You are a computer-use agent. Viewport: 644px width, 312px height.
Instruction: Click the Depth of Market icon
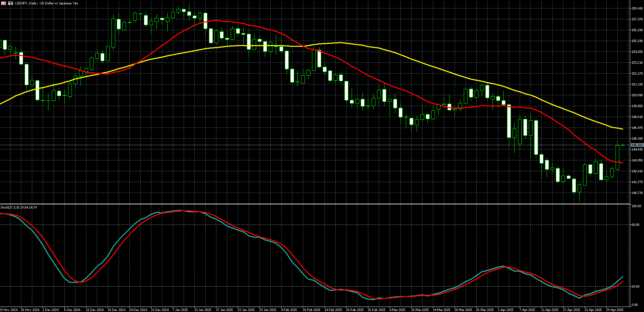4,3
